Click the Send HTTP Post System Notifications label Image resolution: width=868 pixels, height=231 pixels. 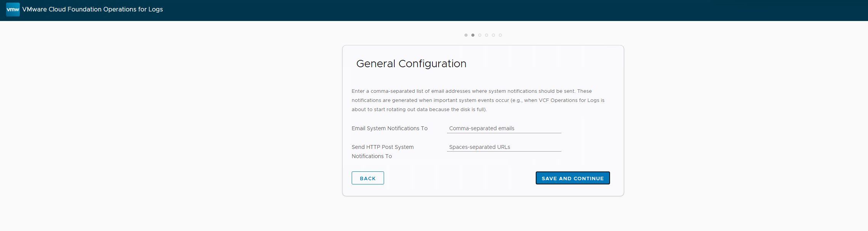click(x=382, y=152)
